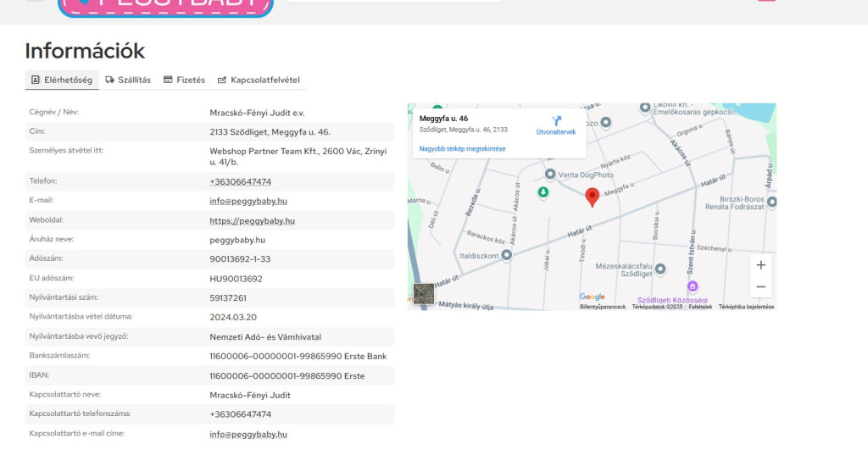
Task: Zoom in the map with plus button
Action: 760,265
